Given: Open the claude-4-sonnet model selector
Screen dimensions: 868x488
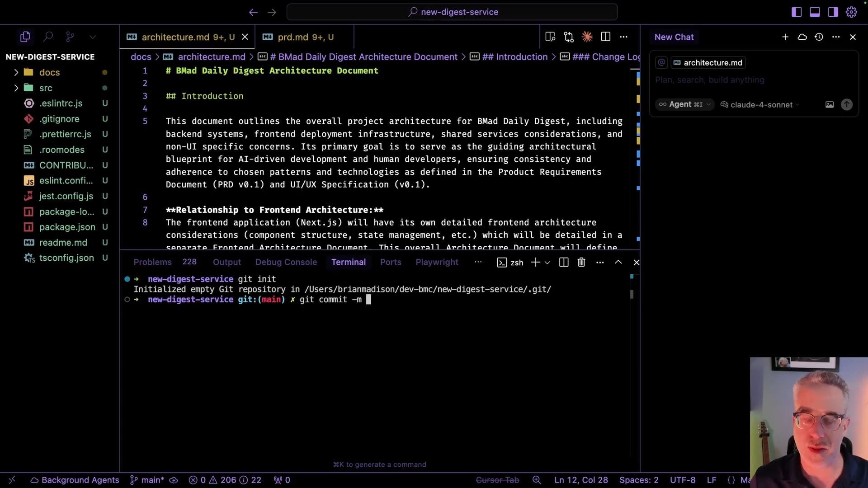Looking at the screenshot, I should [x=760, y=105].
